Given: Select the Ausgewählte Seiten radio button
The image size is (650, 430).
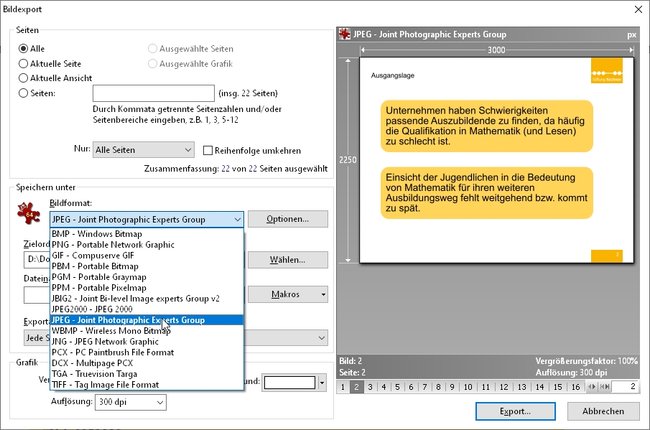Looking at the screenshot, I should pos(153,49).
